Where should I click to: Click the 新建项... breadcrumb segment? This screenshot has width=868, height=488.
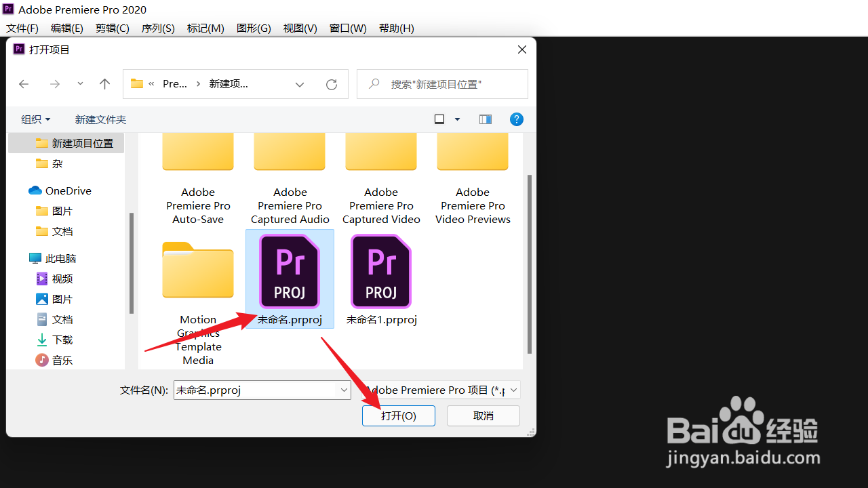point(229,84)
